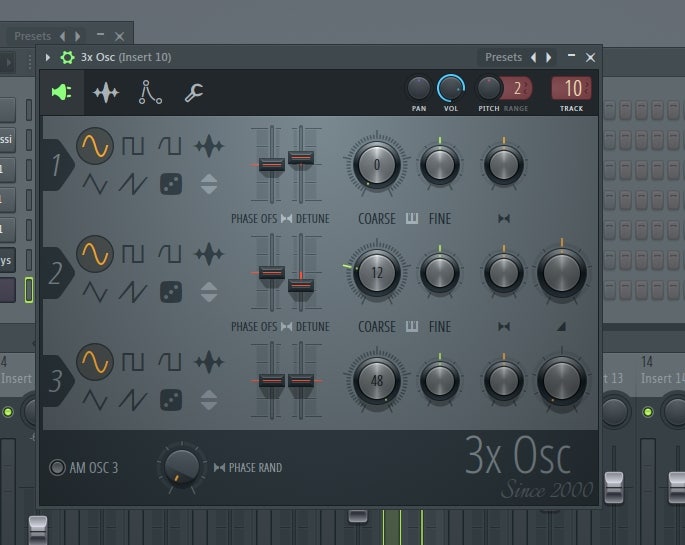Click oscillator 2 detune slider handle

pyautogui.click(x=301, y=285)
